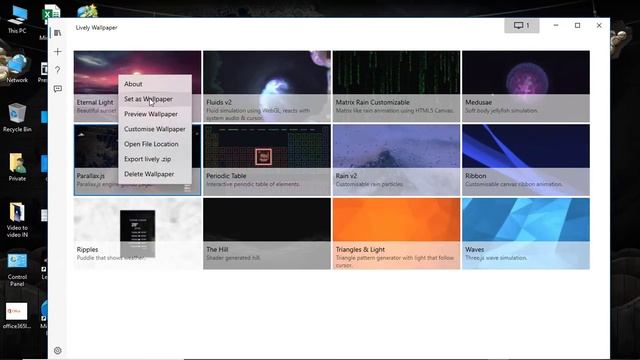
Task: Click the Add Wallpaper plus icon
Action: click(58, 51)
